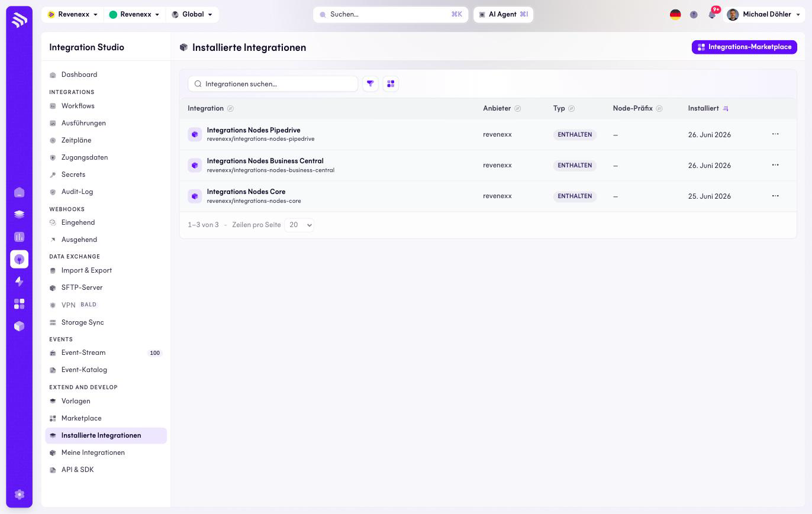This screenshot has width=812, height=514.
Task: Open the Global scope dropdown
Action: pos(192,15)
